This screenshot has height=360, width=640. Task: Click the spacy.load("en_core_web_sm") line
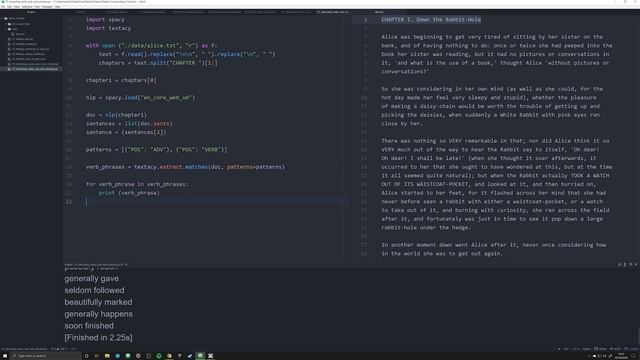pos(140,98)
